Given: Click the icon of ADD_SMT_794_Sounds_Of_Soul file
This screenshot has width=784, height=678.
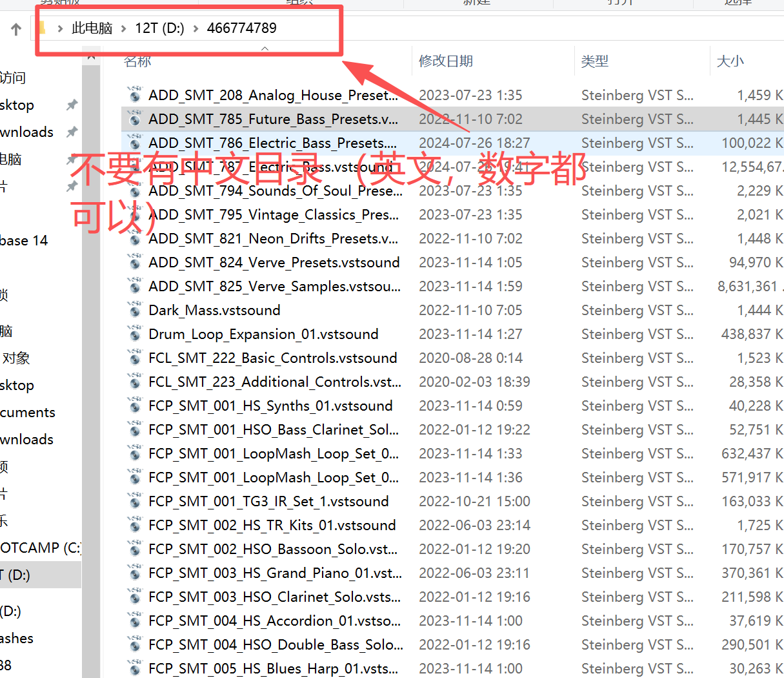Looking at the screenshot, I should [x=135, y=190].
